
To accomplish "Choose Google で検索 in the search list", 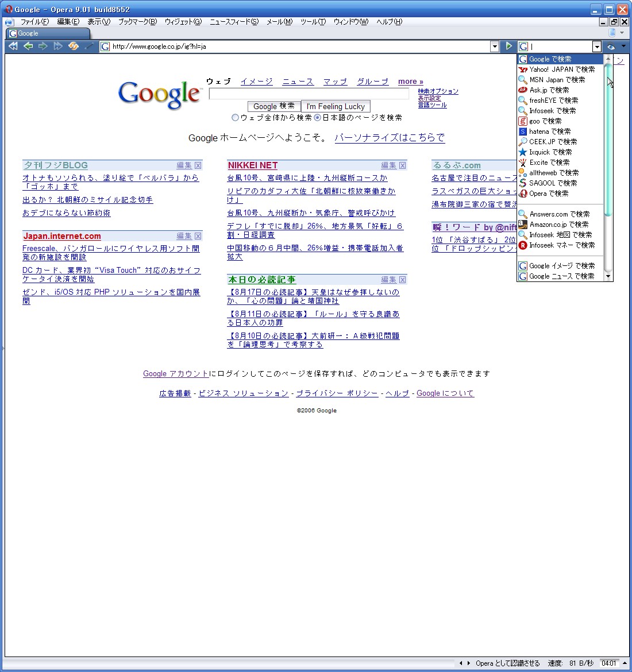I will coord(560,59).
